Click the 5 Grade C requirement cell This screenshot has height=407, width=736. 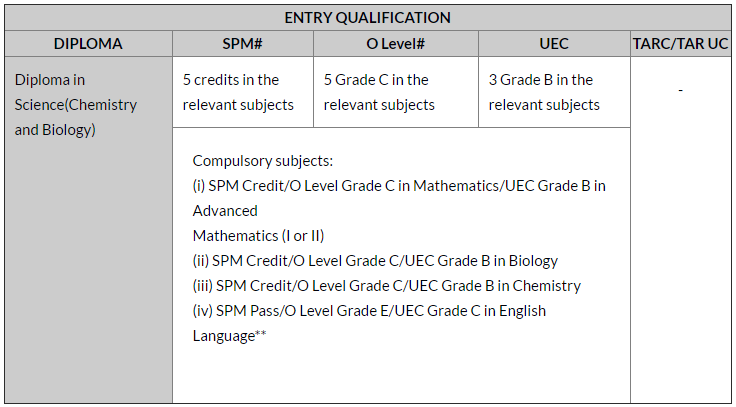click(x=396, y=92)
